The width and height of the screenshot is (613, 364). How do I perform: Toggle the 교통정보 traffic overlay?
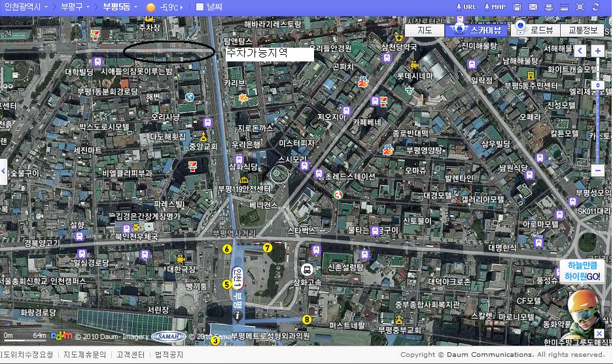[x=582, y=29]
